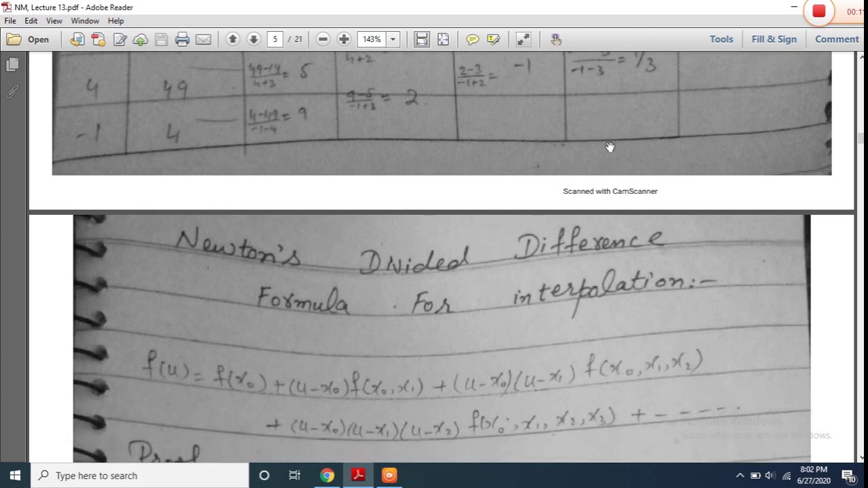The image size is (868, 488).
Task: Open the View menu
Action: pos(54,21)
